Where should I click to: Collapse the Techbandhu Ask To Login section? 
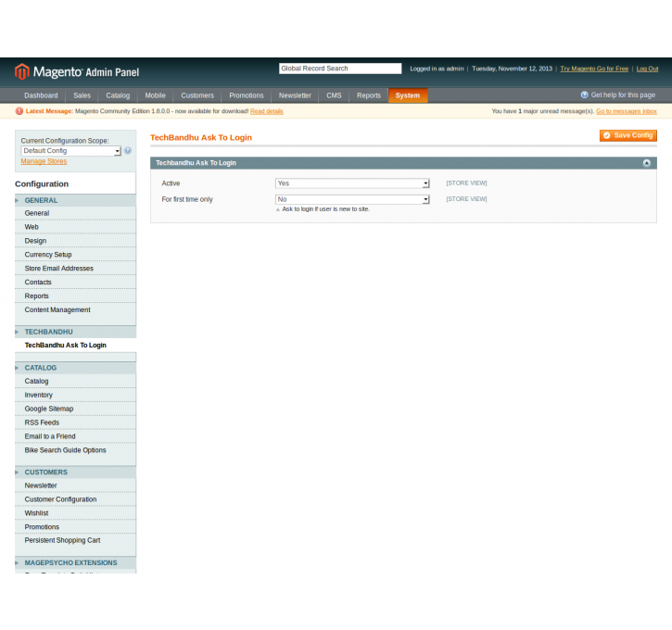coord(646,163)
